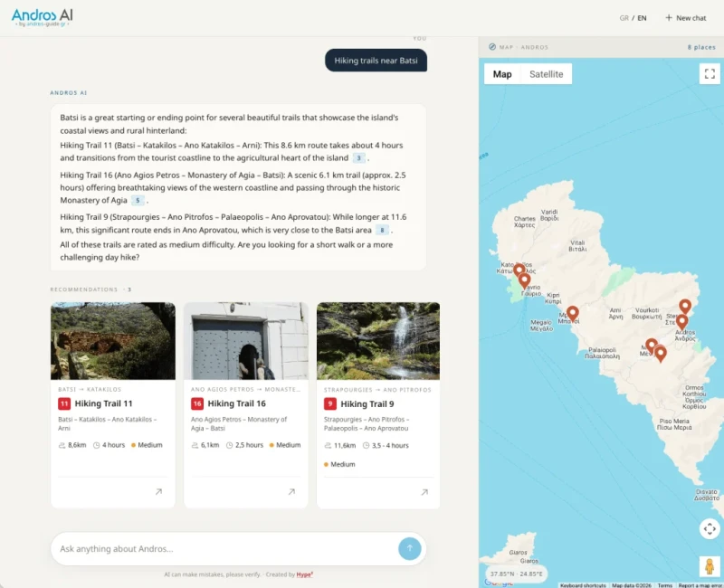Switch language to EN
The width and height of the screenshot is (724, 588).
click(x=642, y=18)
